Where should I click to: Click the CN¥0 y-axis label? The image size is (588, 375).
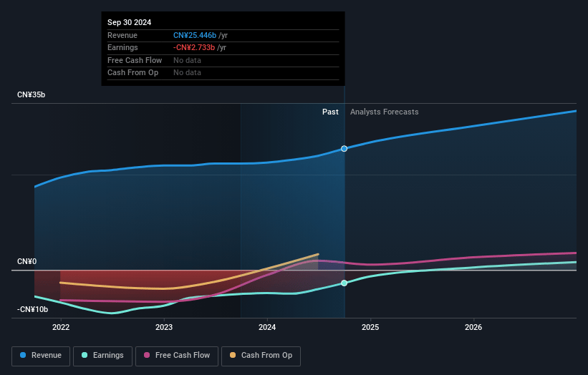coord(27,261)
